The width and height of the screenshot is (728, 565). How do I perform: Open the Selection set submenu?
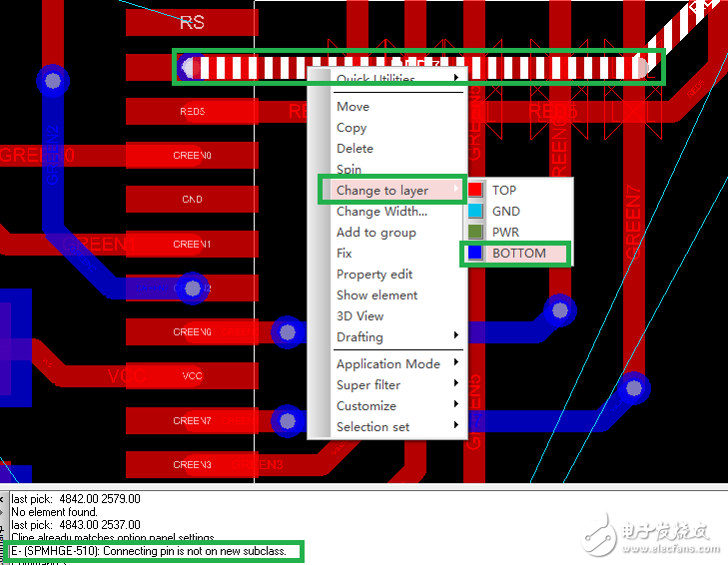(397, 426)
